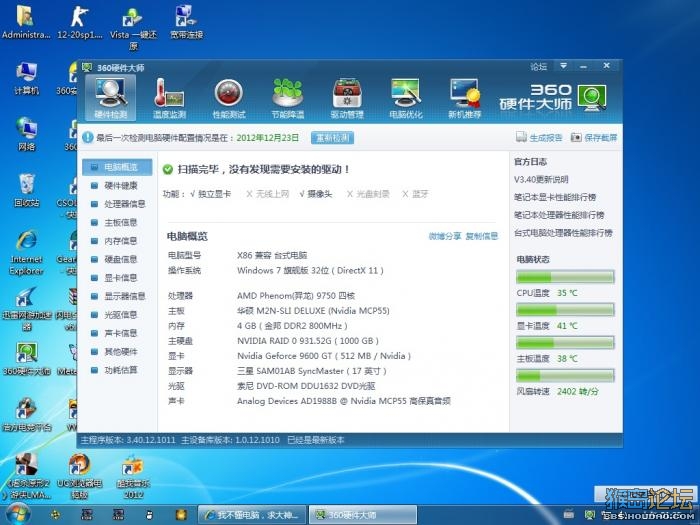Click the Windows Start orb
This screenshot has width=700, height=525.
[x=18, y=514]
